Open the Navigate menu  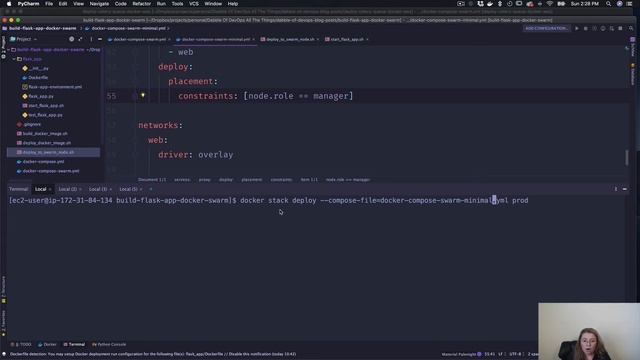click(99, 4)
